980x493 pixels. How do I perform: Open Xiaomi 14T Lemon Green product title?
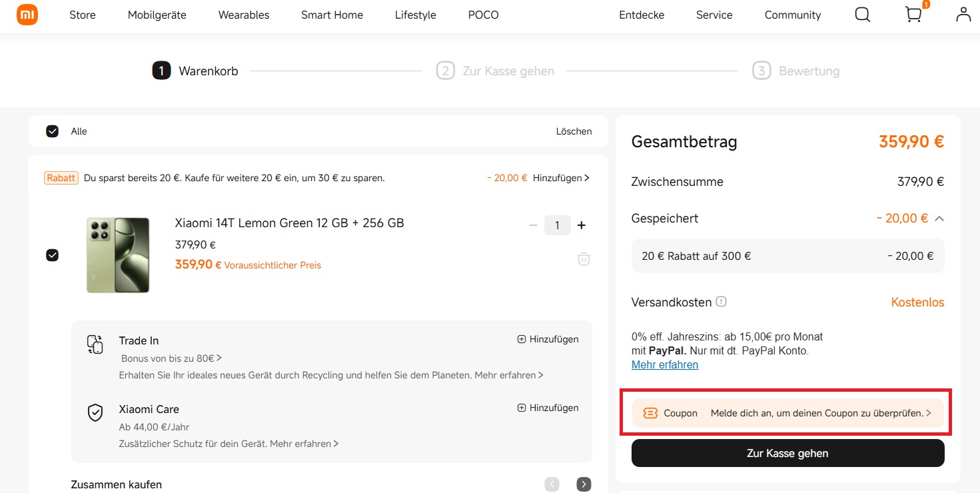tap(290, 223)
